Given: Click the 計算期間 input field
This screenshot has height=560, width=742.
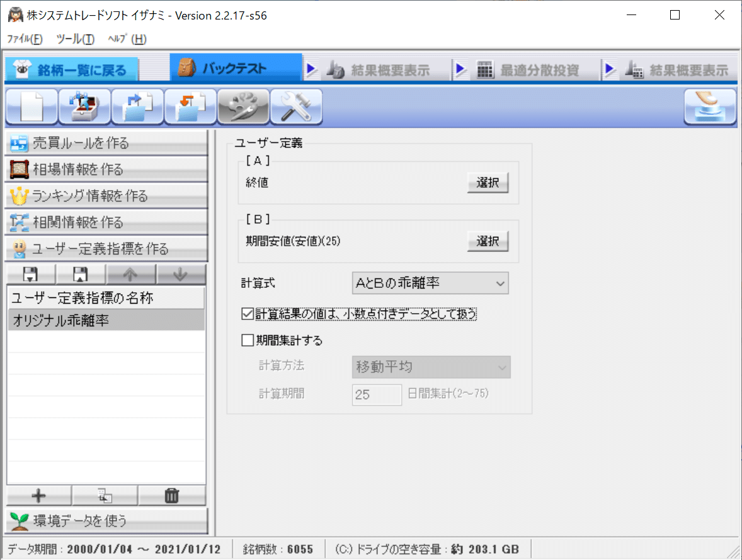Looking at the screenshot, I should (x=377, y=394).
